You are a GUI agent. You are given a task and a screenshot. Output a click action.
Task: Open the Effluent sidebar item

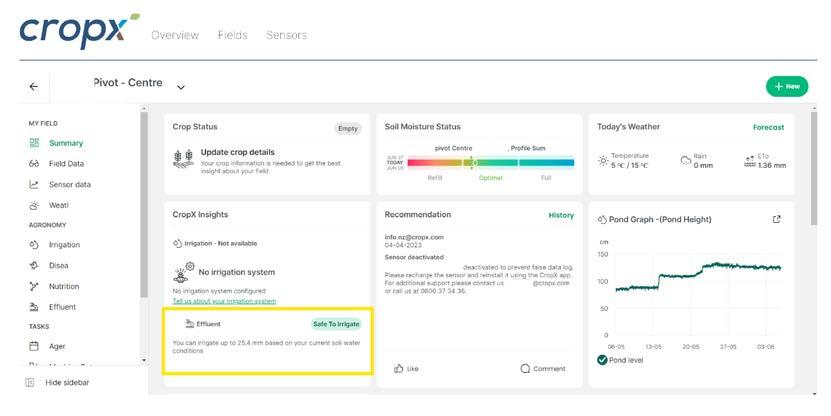coord(62,307)
